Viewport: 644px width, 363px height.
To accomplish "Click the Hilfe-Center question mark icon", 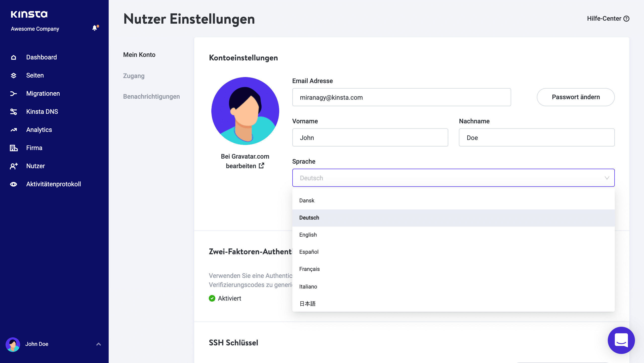I will (627, 18).
